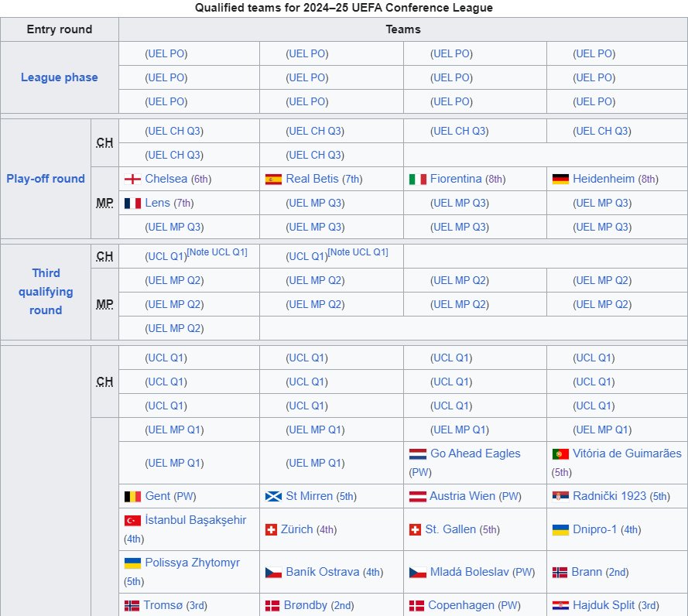Viewport: 688px width, 616px height.
Task: Click the PW link next to Gent
Action: (x=185, y=496)
